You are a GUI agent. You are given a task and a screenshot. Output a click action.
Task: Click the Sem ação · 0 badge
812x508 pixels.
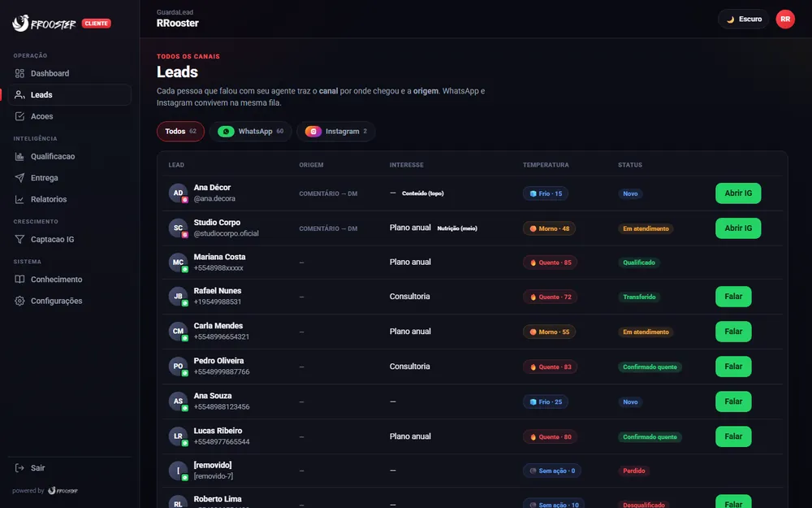click(552, 471)
